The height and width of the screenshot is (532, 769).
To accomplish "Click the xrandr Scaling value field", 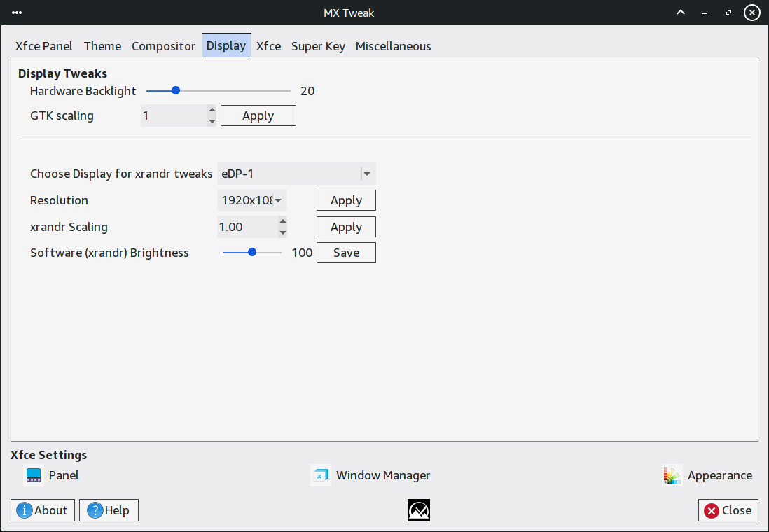I will pos(245,227).
